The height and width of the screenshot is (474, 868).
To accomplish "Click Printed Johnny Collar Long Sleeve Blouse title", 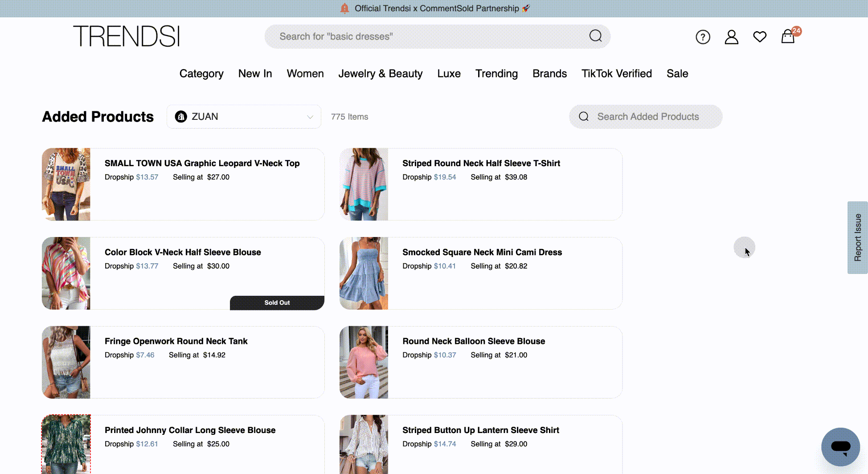I will coord(190,430).
